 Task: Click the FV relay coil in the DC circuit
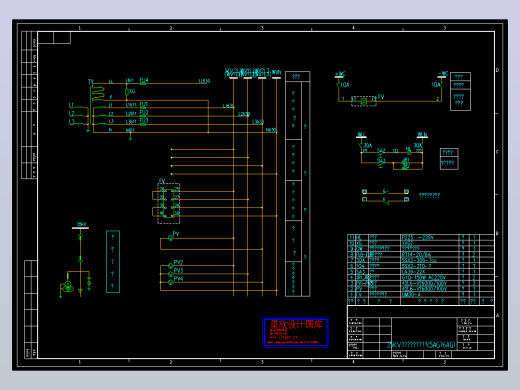tap(364, 101)
